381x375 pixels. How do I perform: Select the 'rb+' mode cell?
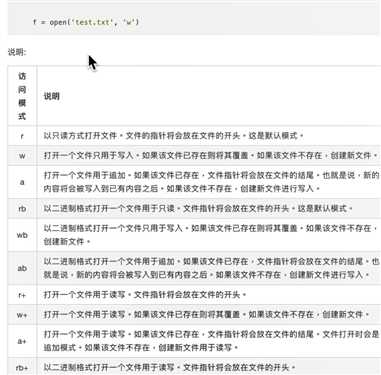tap(22, 368)
